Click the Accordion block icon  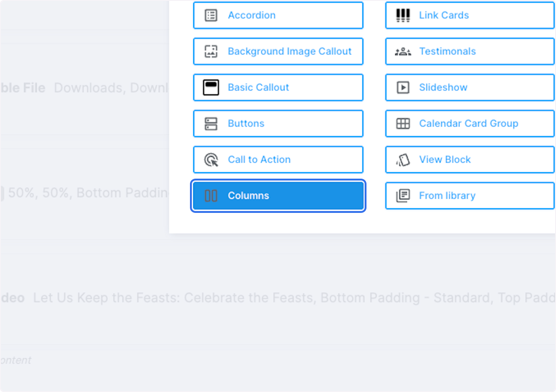click(212, 15)
